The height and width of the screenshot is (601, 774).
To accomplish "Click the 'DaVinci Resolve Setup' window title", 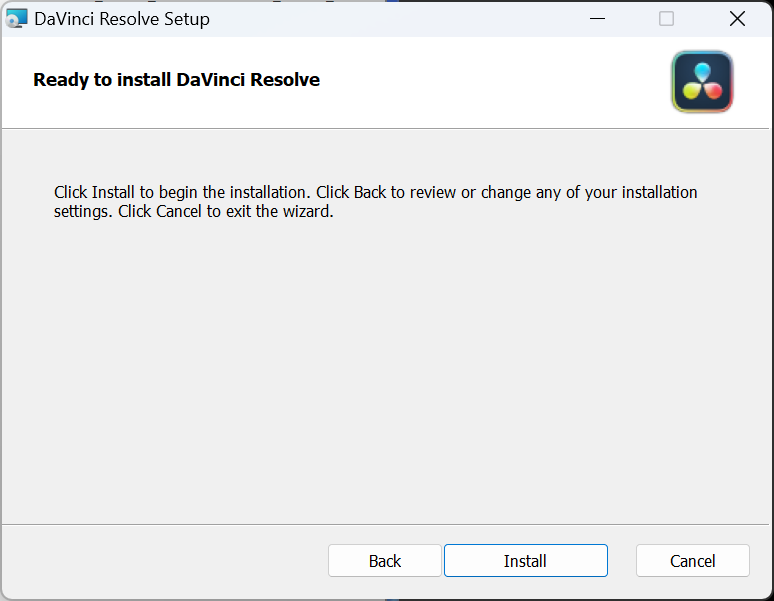I will point(122,19).
